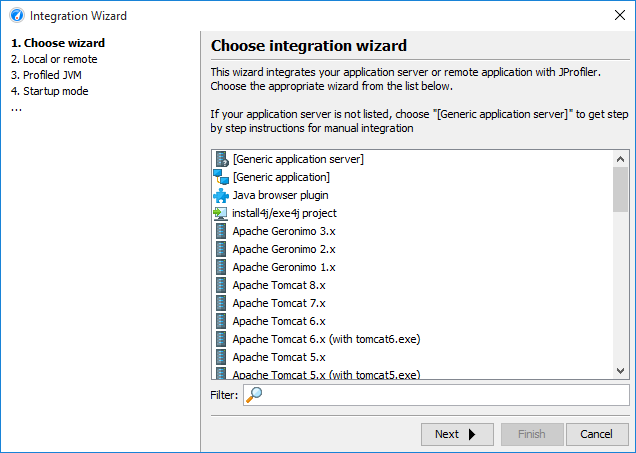Click the Apache Tomcat 8.x server icon
Screen dimensions: 636x453
221,285
